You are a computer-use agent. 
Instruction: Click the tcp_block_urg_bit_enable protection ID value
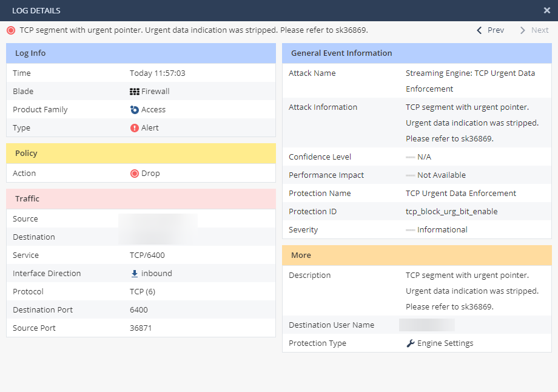point(451,212)
